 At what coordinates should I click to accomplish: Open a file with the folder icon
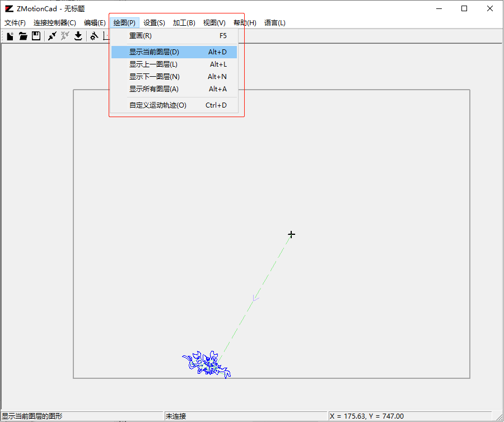tap(23, 36)
